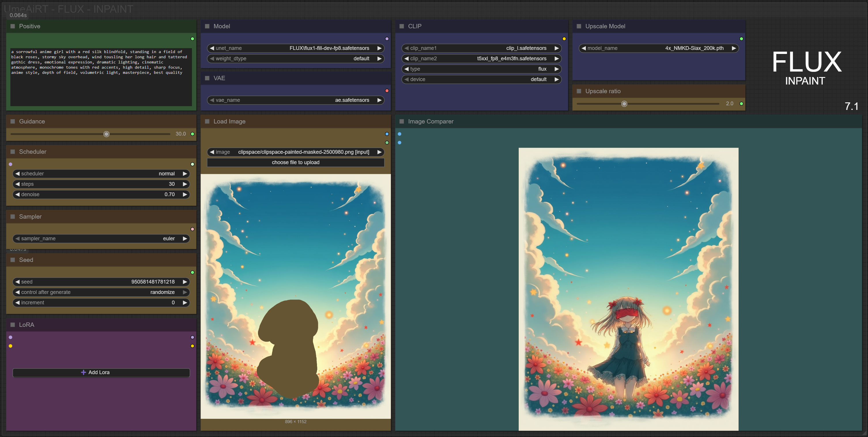
Task: Toggle collapse on the Load Image node
Action: pos(207,121)
